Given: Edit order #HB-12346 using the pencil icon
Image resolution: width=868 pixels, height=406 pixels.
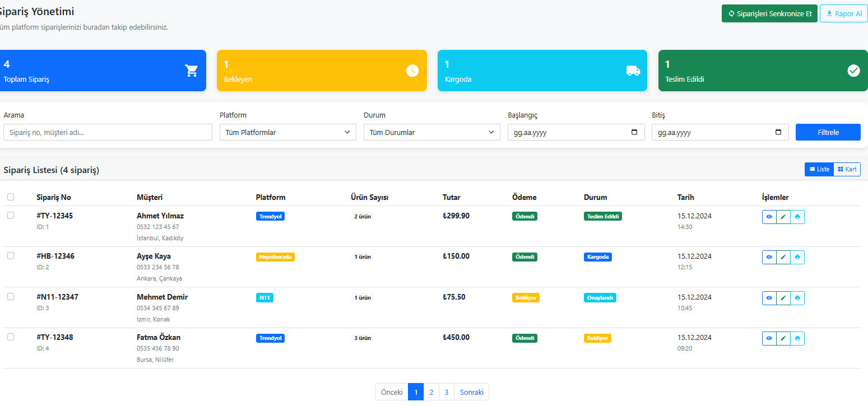Looking at the screenshot, I should tap(783, 257).
